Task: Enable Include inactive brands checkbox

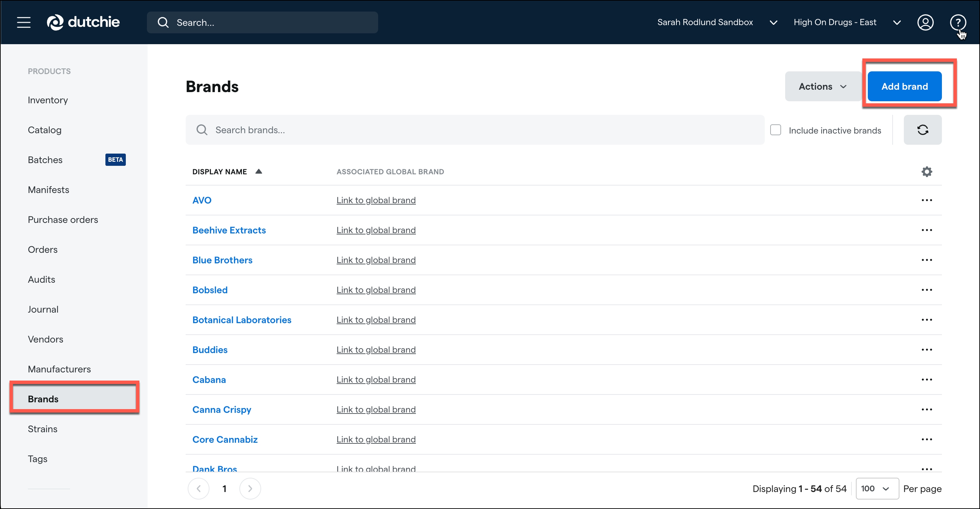Action: 775,130
